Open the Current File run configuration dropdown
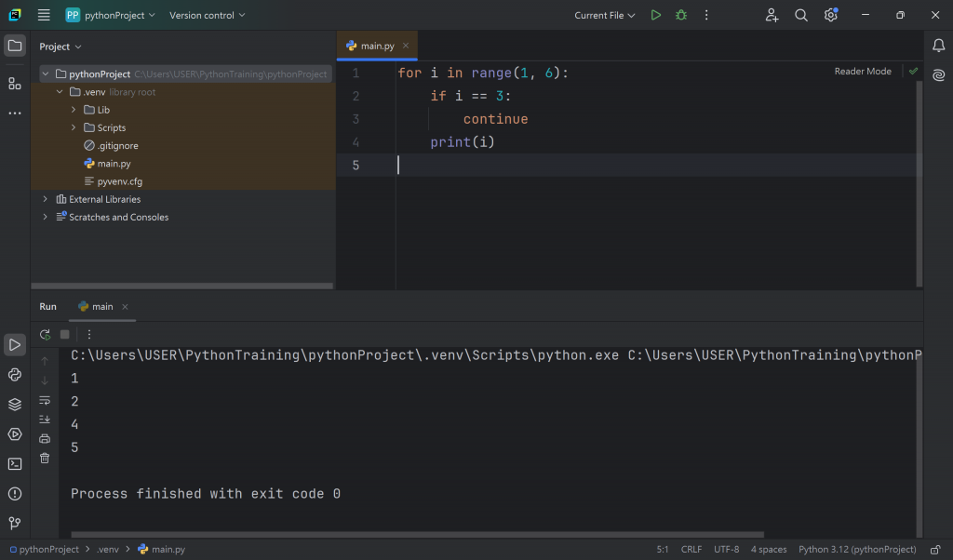The height and width of the screenshot is (560, 953). point(605,15)
